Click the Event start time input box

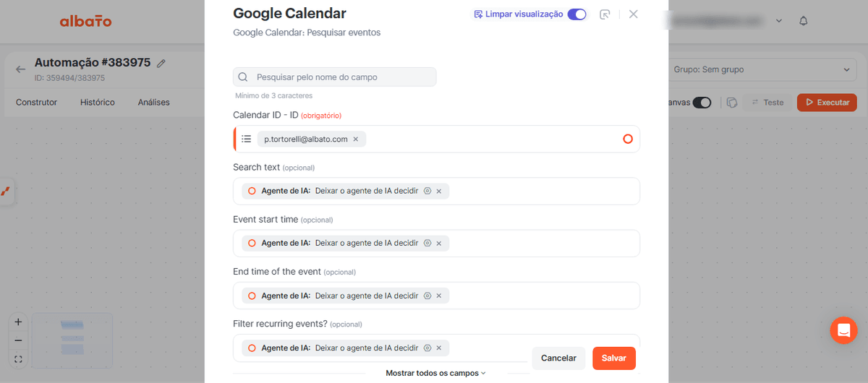tap(436, 243)
